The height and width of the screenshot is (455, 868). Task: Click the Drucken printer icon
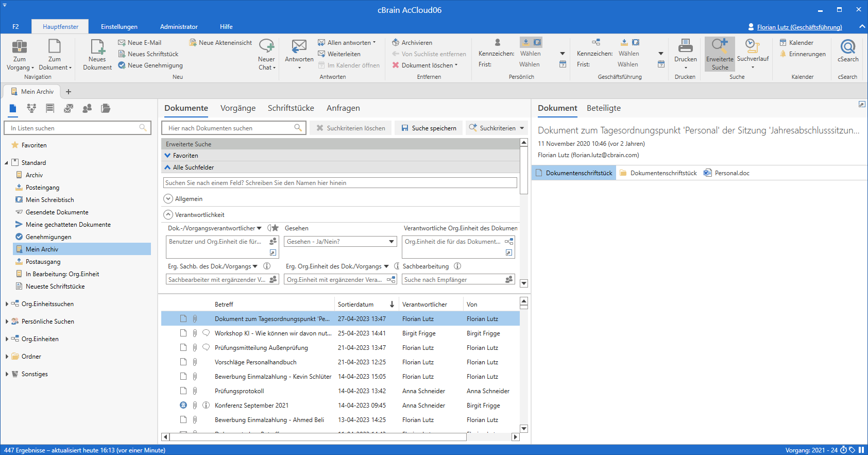point(686,46)
